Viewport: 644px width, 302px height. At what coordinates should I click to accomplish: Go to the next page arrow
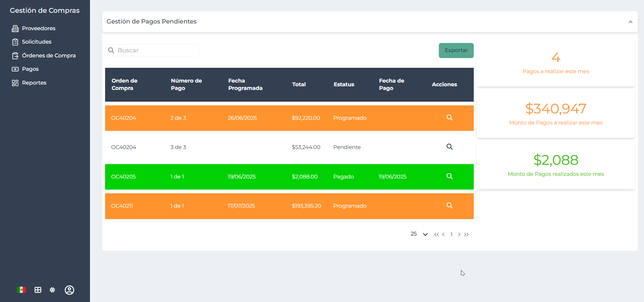coord(459,235)
